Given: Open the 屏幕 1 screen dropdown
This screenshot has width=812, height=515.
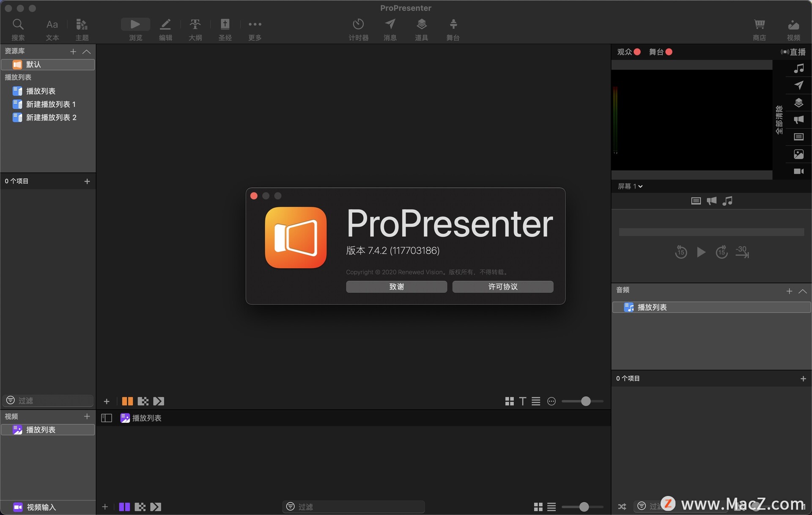Looking at the screenshot, I should [x=630, y=186].
